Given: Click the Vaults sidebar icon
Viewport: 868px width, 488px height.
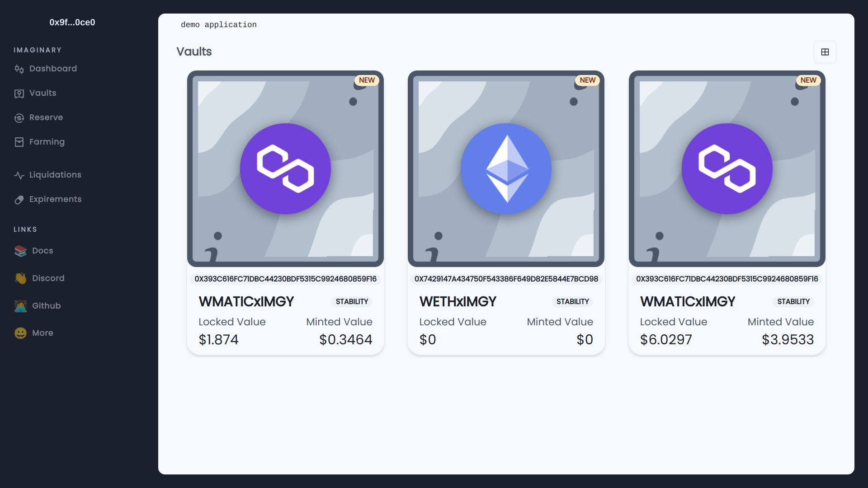Looking at the screenshot, I should pyautogui.click(x=19, y=93).
